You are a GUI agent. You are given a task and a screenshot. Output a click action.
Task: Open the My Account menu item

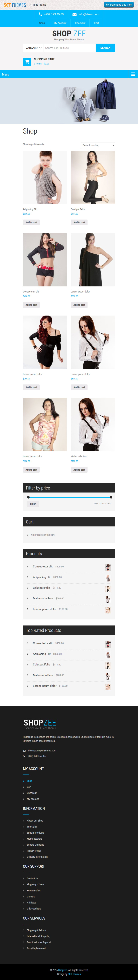[x=60, y=23]
